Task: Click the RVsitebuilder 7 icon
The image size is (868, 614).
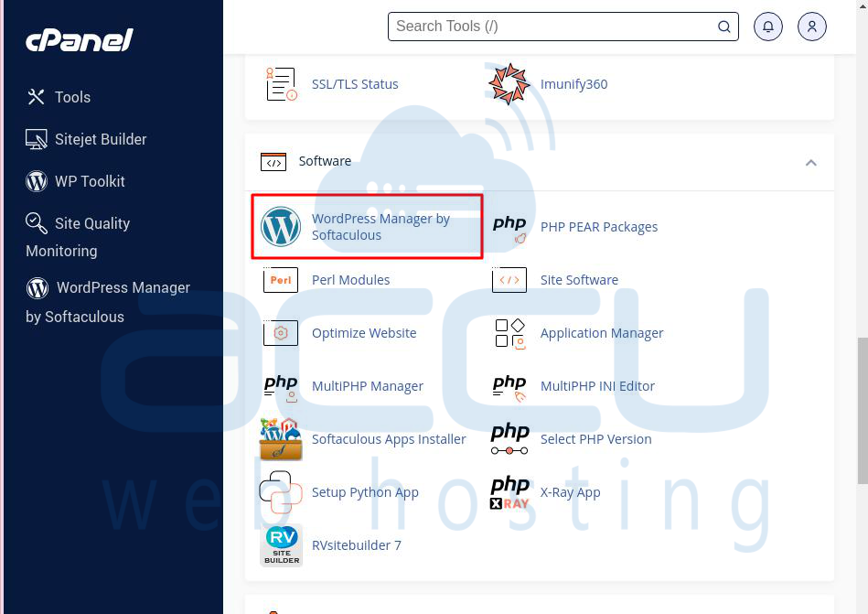Action: pyautogui.click(x=281, y=545)
